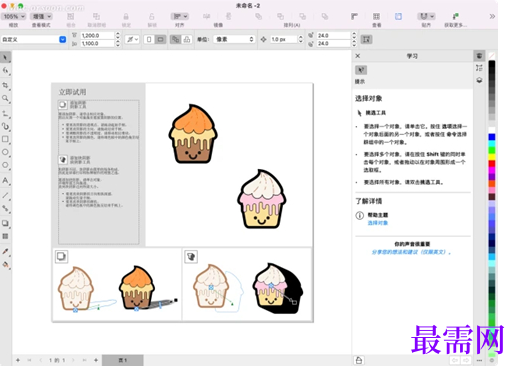The image size is (523, 371).
Task: Select the Parallel Dimension line tool
Action: point(5,196)
